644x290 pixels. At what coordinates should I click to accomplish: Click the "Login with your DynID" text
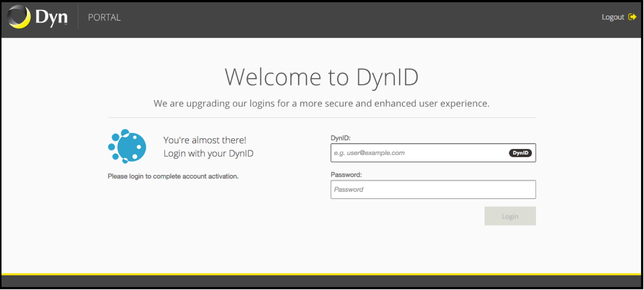point(208,154)
